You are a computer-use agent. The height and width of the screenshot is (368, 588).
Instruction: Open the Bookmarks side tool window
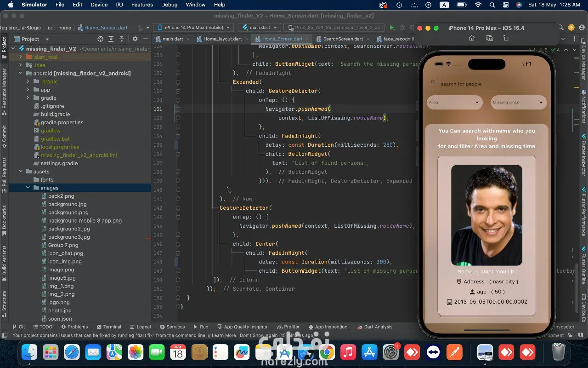4,220
